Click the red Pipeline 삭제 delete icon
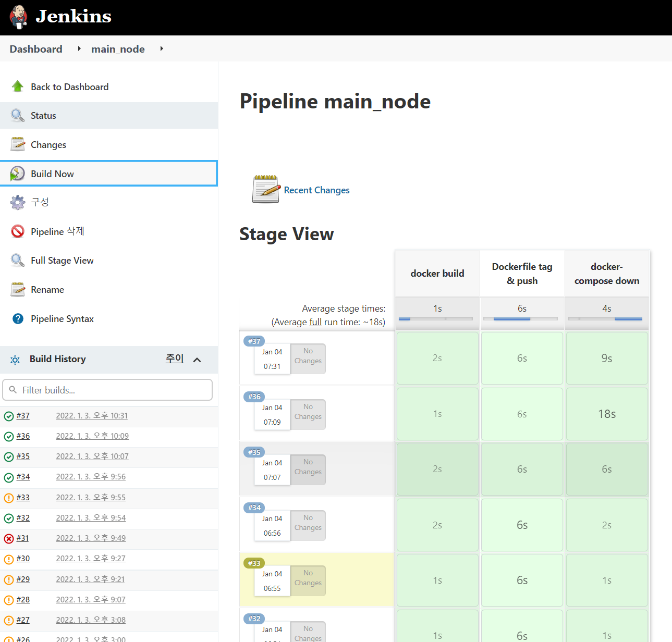This screenshot has width=672, height=642. [x=18, y=231]
